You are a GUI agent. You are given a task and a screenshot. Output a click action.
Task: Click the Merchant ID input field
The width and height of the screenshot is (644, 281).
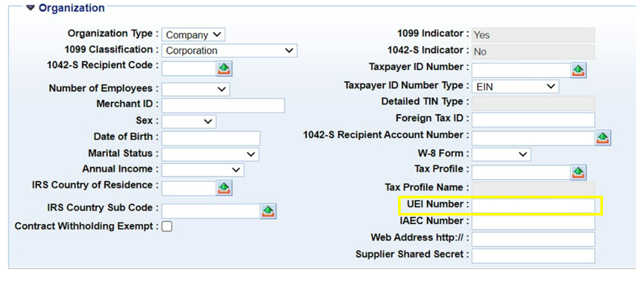pos(223,105)
